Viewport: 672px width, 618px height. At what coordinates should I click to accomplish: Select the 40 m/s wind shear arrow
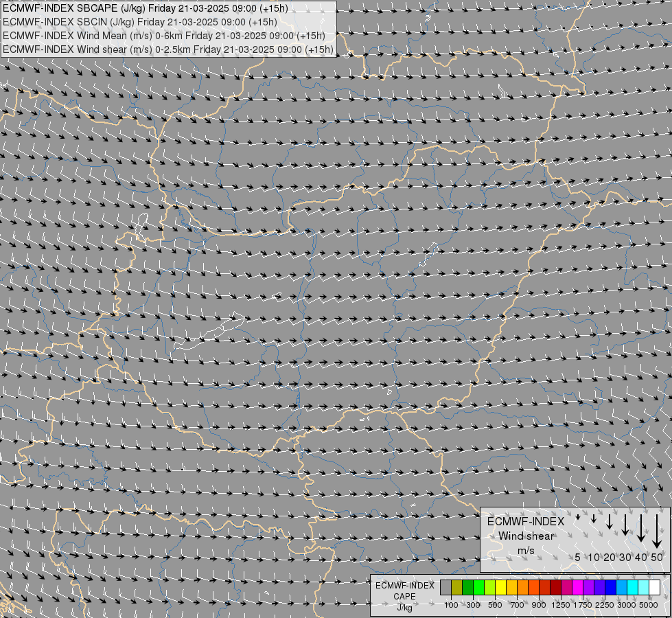point(641,527)
